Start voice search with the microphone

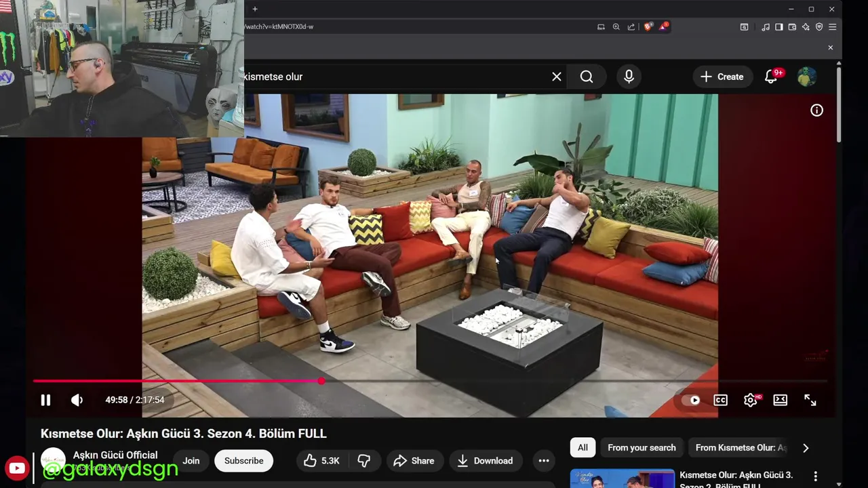click(629, 77)
